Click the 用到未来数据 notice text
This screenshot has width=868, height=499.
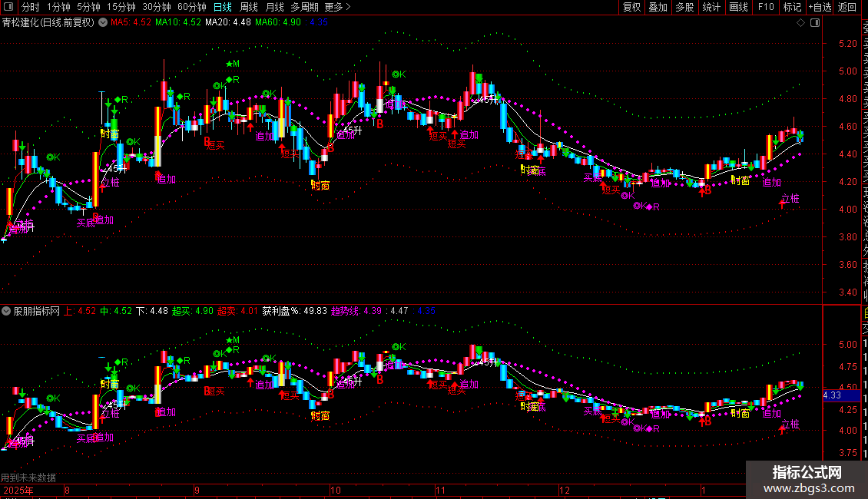(28, 478)
